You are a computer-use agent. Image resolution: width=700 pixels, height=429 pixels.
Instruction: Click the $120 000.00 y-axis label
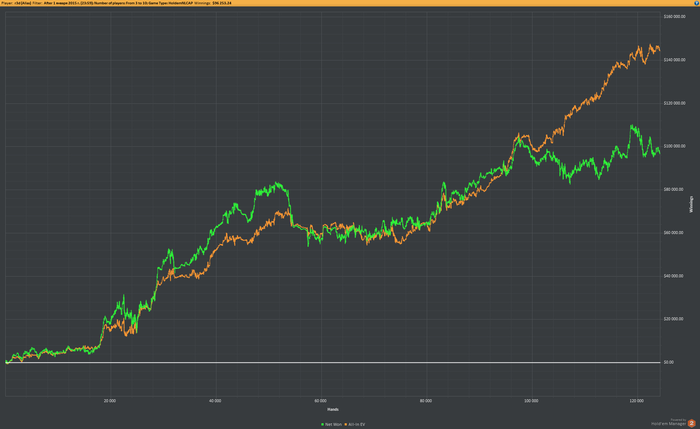[675, 103]
